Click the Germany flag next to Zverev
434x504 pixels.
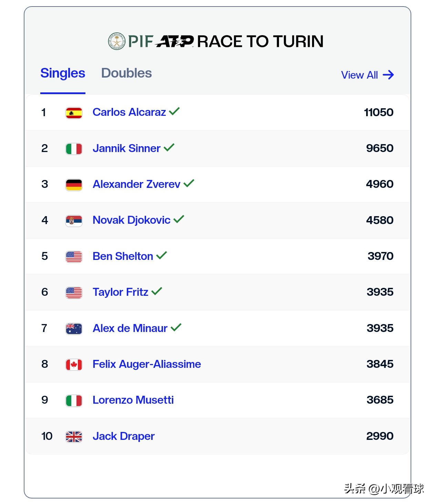tap(74, 185)
